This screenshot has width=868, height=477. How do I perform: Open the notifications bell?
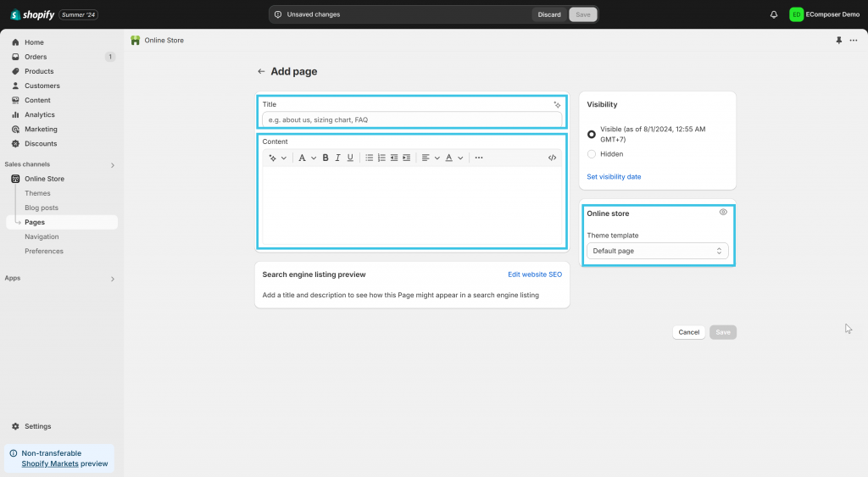coord(773,14)
